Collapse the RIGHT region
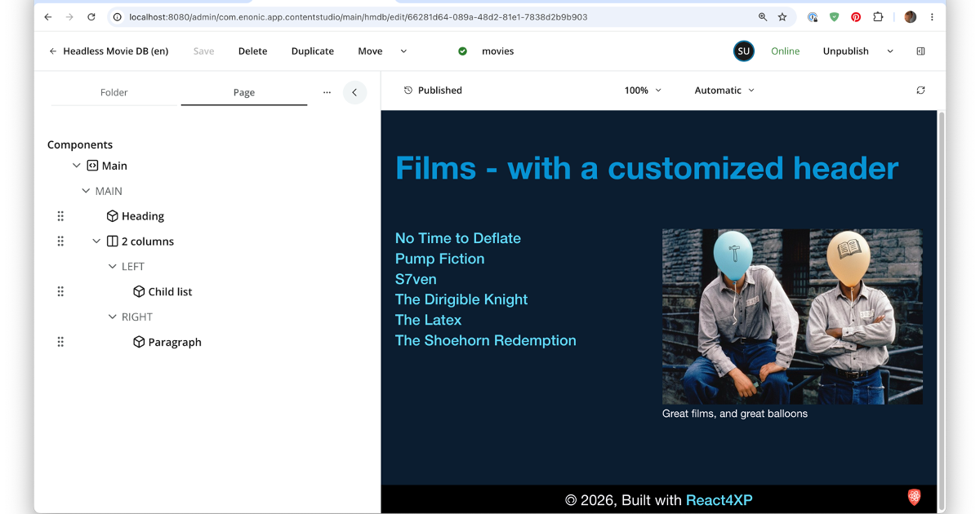 113,317
